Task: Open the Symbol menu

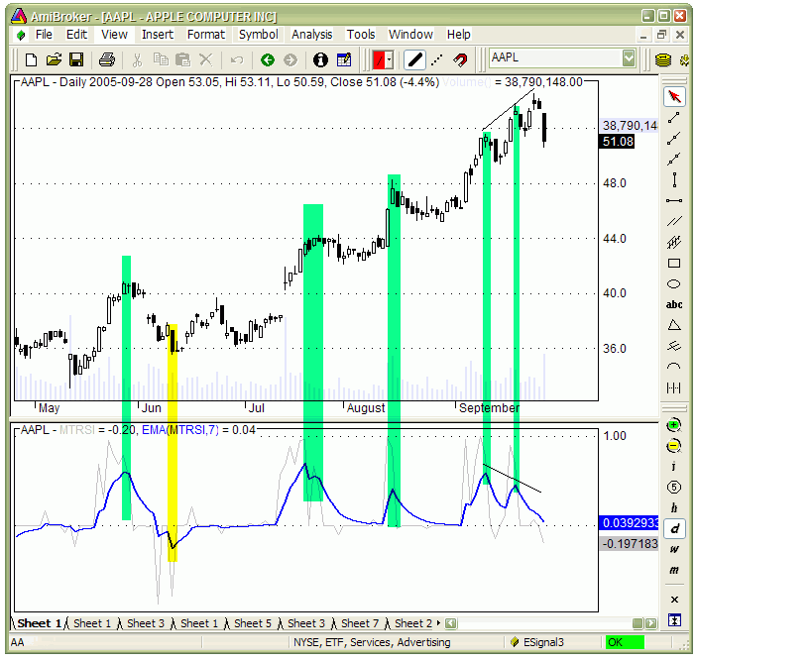Action: click(259, 35)
